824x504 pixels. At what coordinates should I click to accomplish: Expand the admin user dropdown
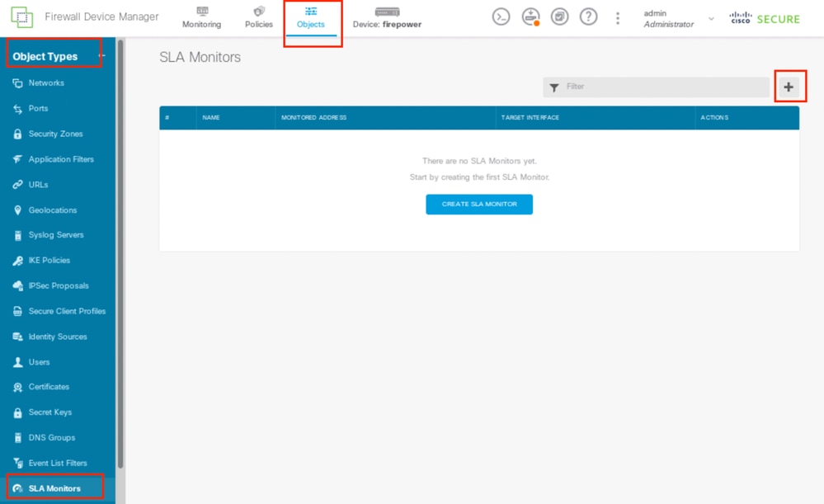pos(711,18)
